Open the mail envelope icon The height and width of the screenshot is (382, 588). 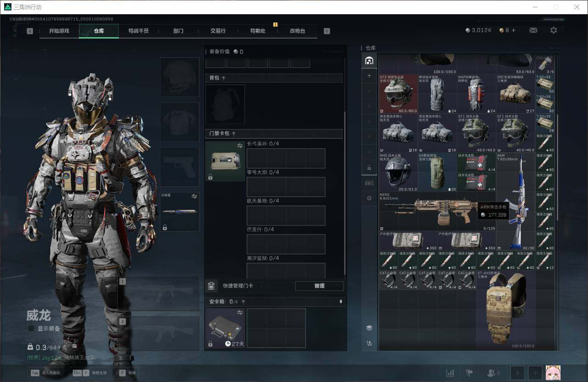coord(533,30)
